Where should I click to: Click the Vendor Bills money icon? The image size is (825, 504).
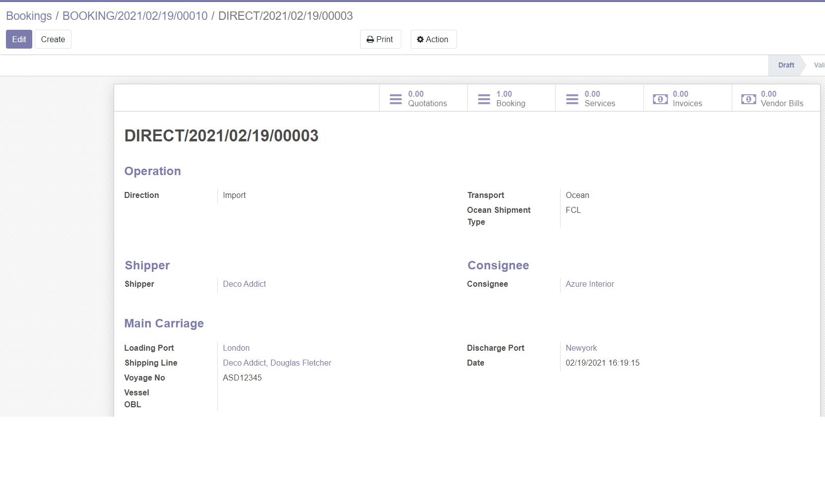pyautogui.click(x=748, y=99)
